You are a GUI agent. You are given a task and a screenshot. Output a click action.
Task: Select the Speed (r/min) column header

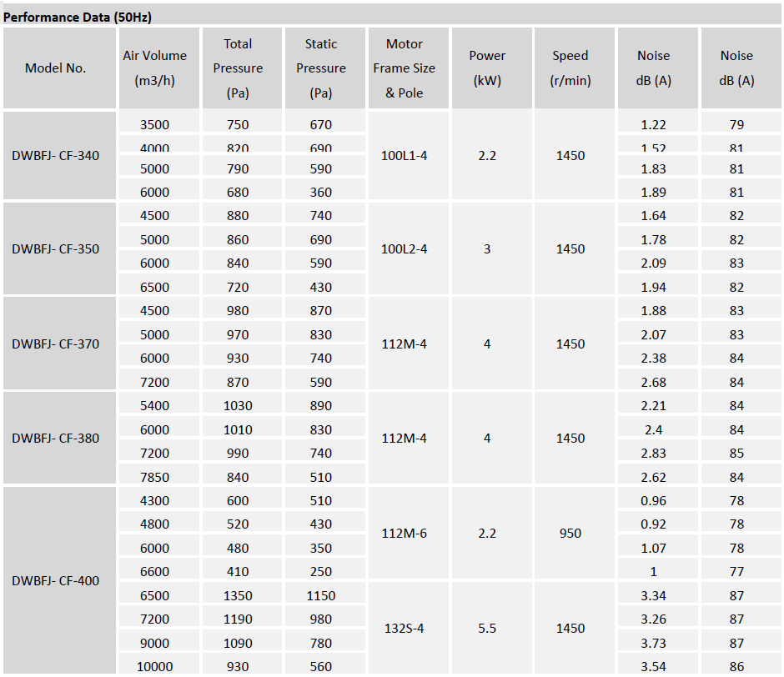tap(570, 68)
